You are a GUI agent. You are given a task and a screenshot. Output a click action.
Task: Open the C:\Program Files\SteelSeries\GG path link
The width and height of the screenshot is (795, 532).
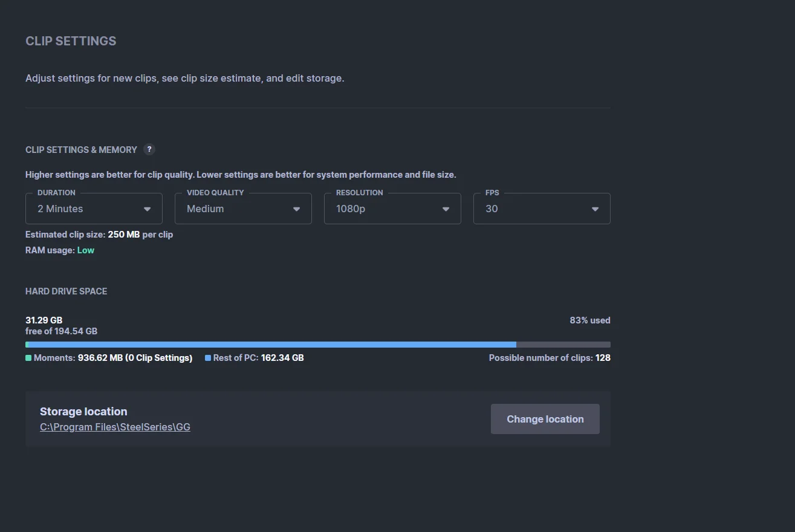115,427
